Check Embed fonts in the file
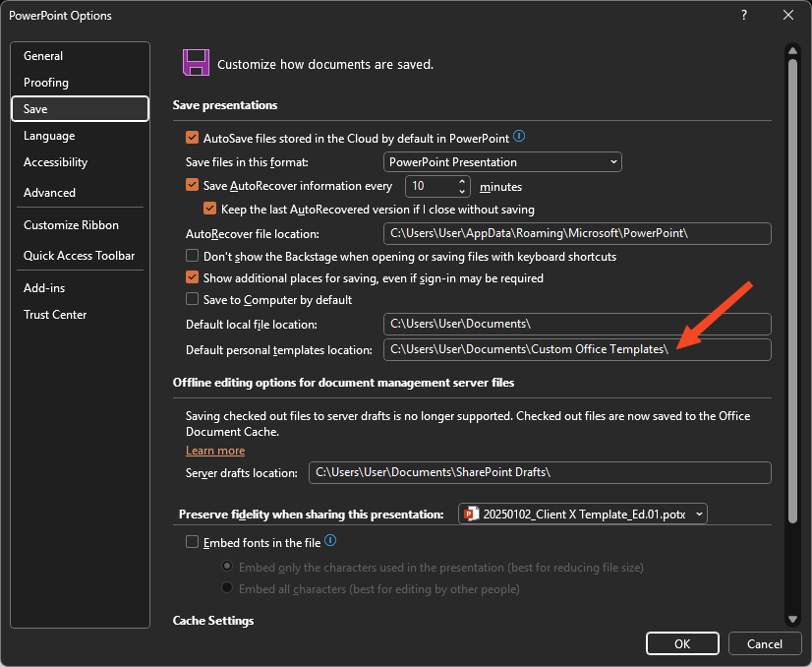The image size is (812, 667). click(x=193, y=542)
